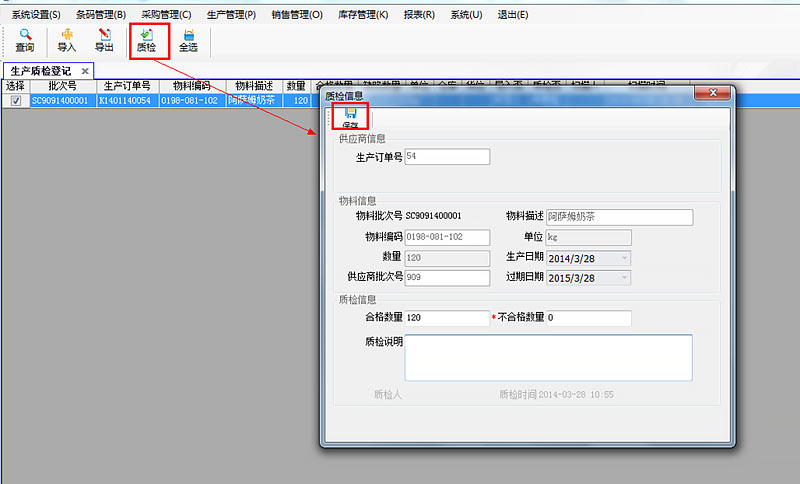This screenshot has width=800, height=484.
Task: Click the 供应商批次号 input field
Action: point(447,277)
